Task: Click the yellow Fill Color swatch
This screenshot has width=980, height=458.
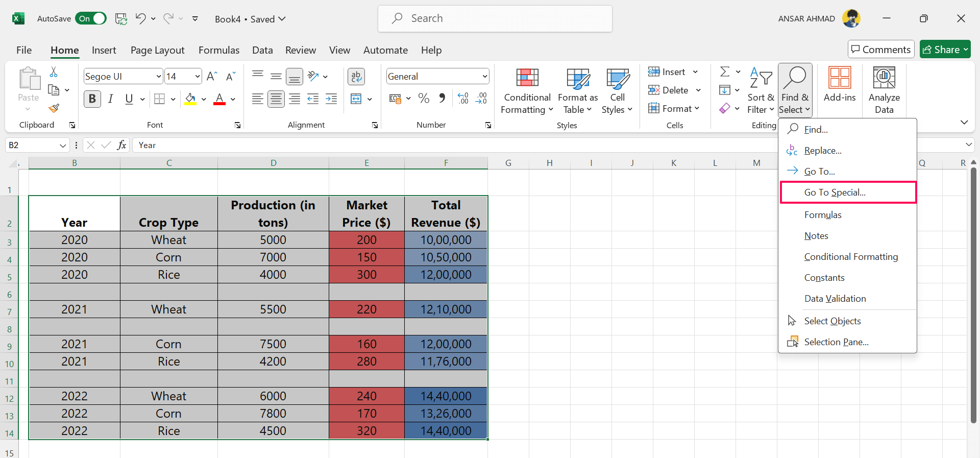Action: click(x=190, y=99)
